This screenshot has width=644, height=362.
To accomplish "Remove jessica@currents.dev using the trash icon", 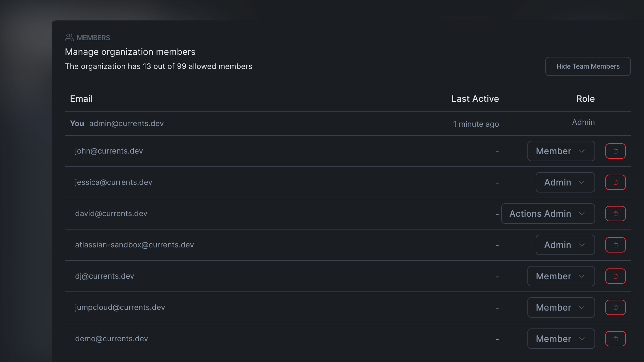I will pos(615,182).
